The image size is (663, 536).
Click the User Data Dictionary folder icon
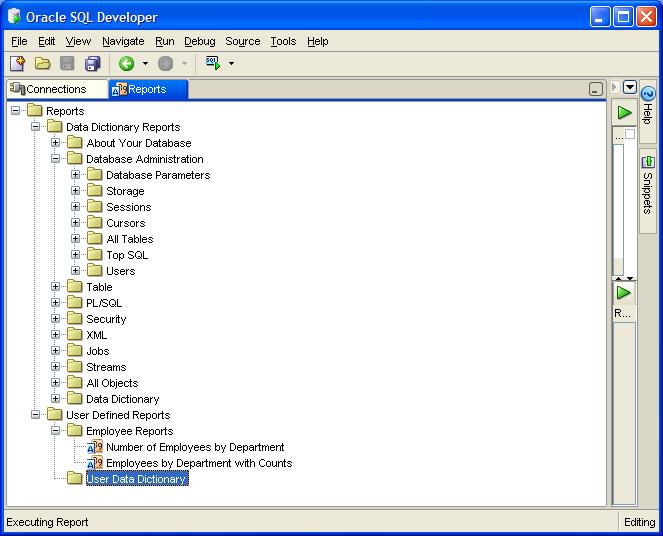tap(75, 478)
